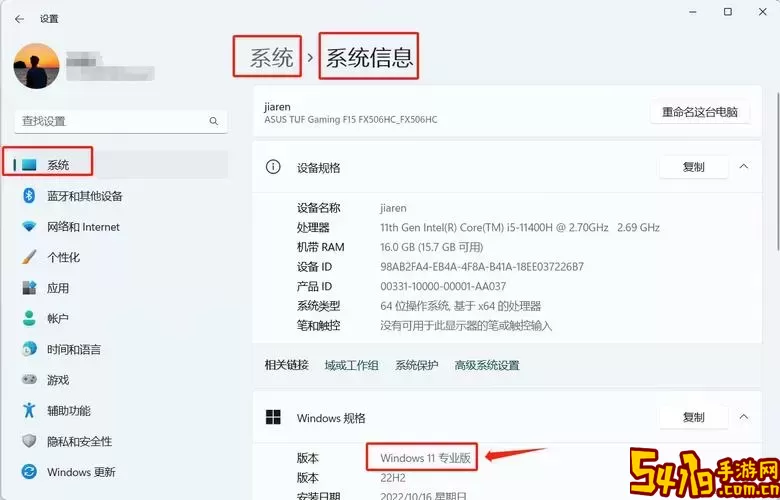Select the processor text 11th Gen Intel Core
This screenshot has height=500, width=780.
click(520, 227)
